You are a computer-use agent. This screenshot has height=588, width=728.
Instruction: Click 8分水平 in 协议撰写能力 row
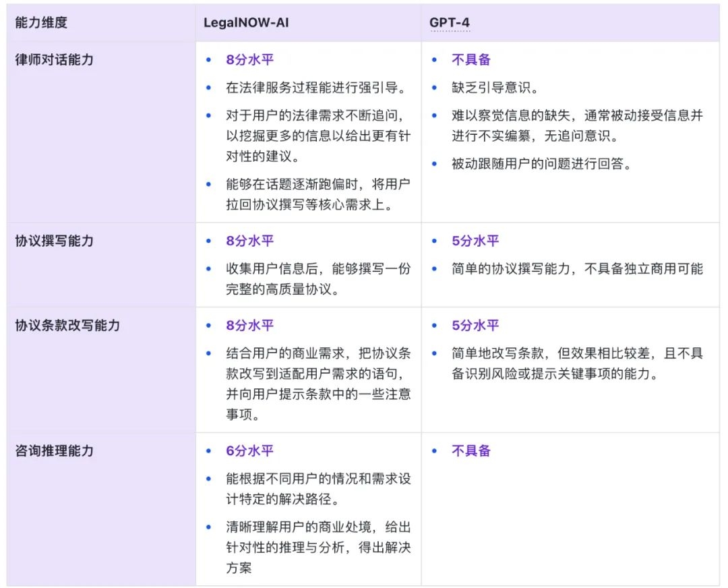(x=250, y=241)
